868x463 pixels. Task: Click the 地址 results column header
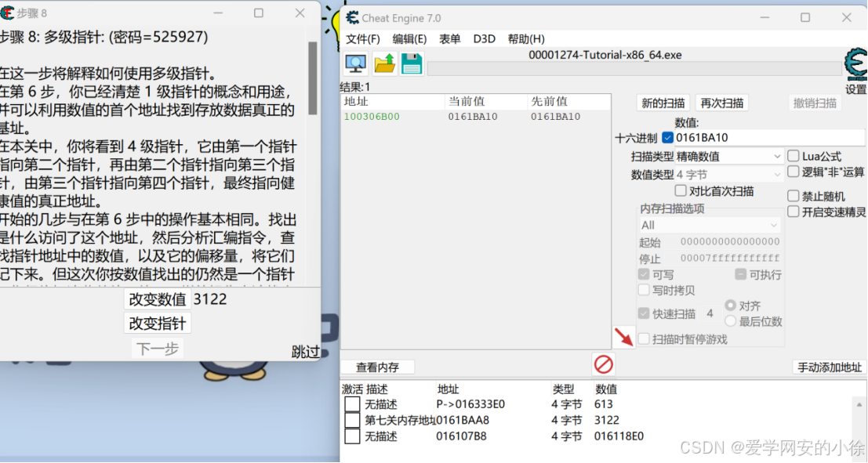tap(393, 101)
